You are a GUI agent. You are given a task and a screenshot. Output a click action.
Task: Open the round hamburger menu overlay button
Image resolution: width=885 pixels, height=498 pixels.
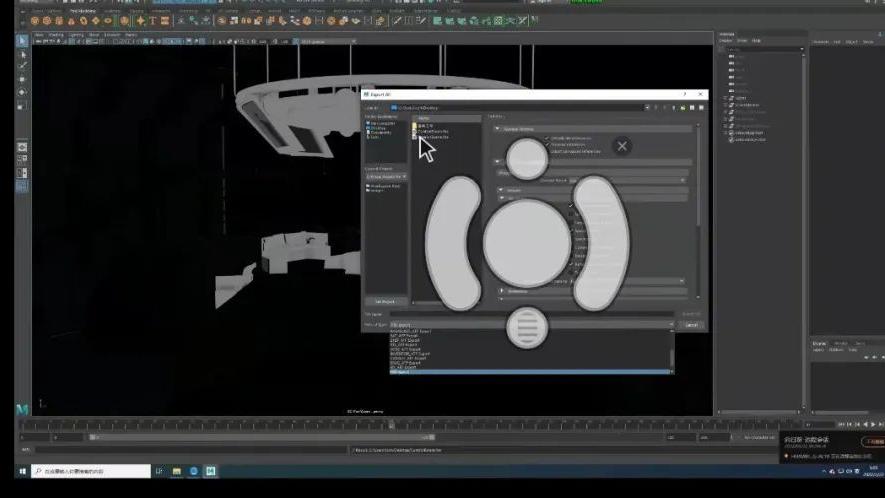click(526, 327)
